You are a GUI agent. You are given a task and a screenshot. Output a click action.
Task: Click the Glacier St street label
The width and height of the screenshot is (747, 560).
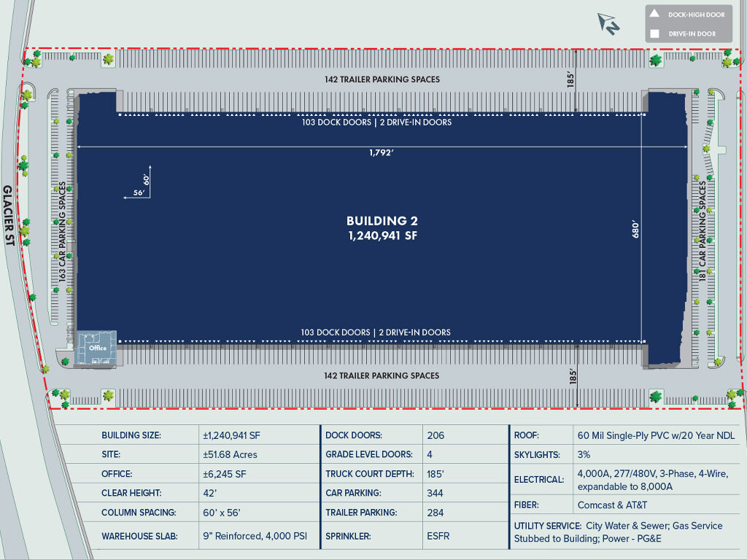[x=8, y=216]
